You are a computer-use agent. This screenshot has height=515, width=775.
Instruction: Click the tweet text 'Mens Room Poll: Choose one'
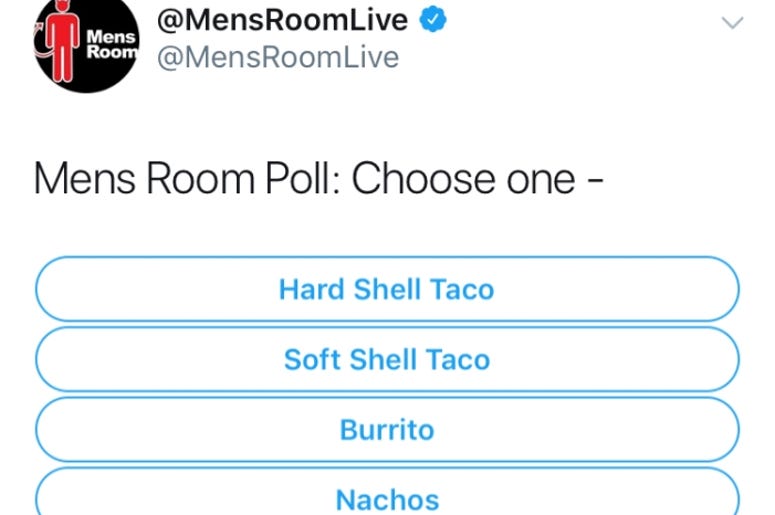point(304,178)
